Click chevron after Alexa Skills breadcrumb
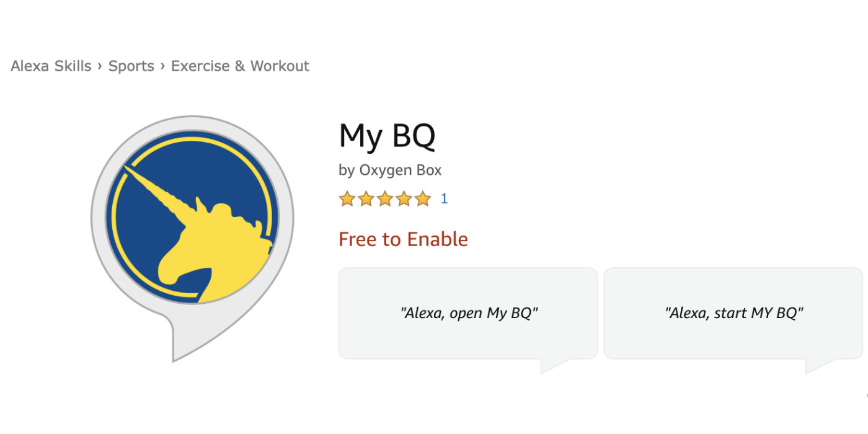 click(x=100, y=66)
